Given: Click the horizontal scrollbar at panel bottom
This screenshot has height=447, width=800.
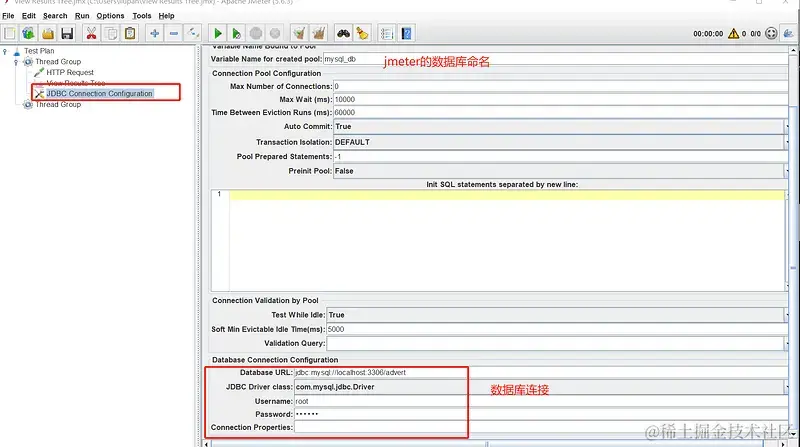Looking at the screenshot, I should pyautogui.click(x=495, y=444).
